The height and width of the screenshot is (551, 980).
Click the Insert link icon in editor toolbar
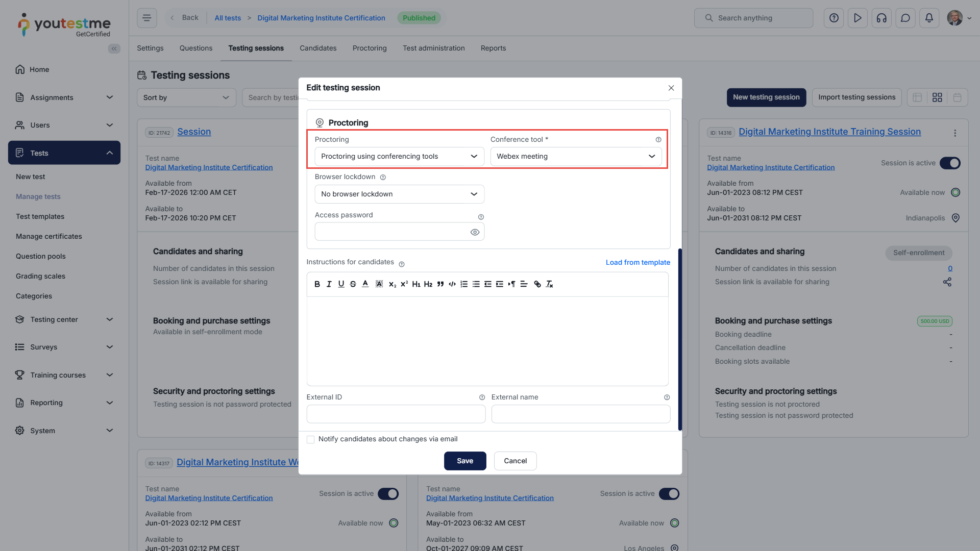tap(537, 284)
